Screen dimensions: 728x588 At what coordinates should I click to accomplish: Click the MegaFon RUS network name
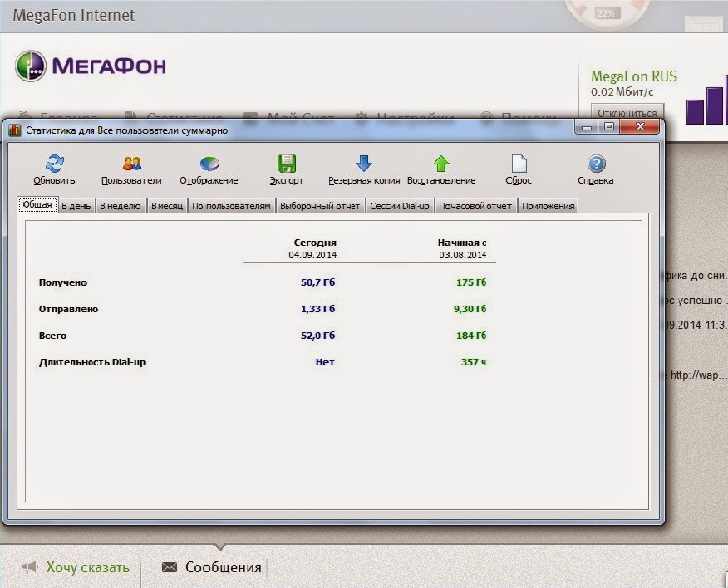click(634, 76)
